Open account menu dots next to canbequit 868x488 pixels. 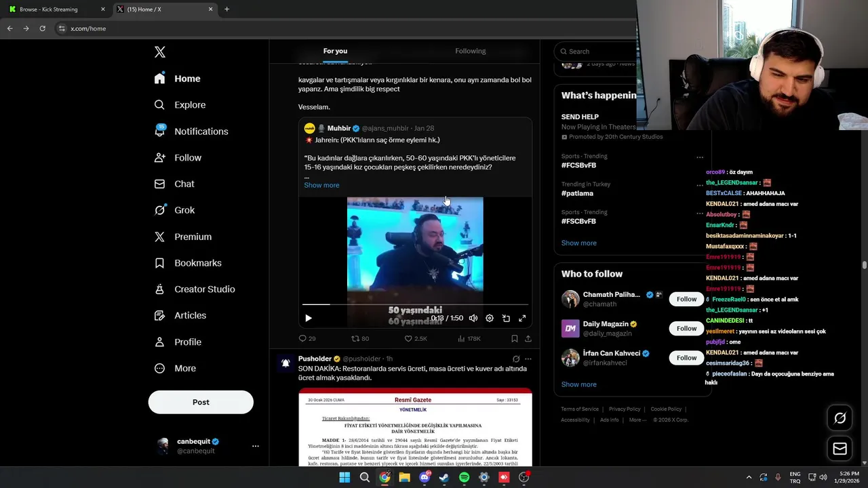[256, 446]
